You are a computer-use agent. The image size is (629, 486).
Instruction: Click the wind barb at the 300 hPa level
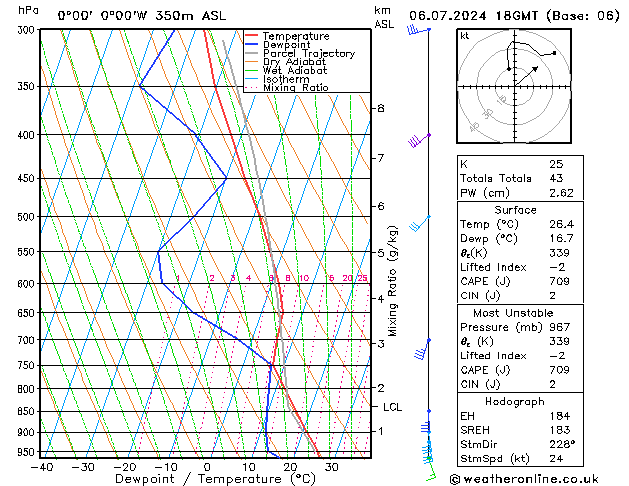click(x=418, y=30)
